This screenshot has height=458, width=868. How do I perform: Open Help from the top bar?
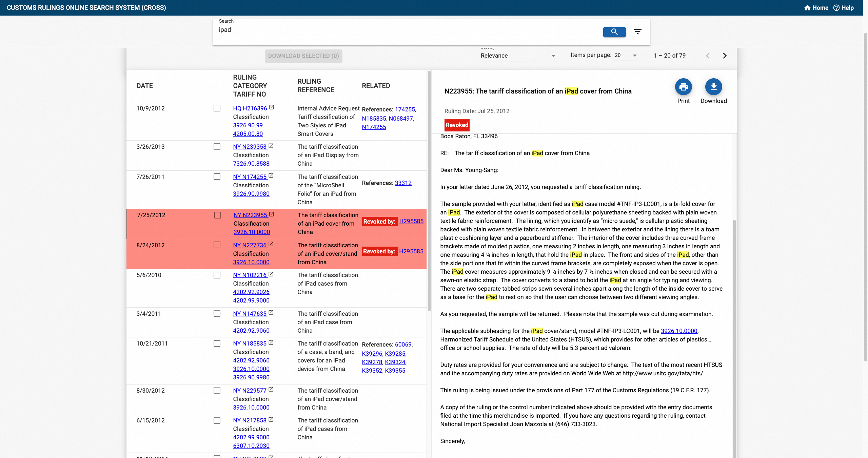pos(844,8)
